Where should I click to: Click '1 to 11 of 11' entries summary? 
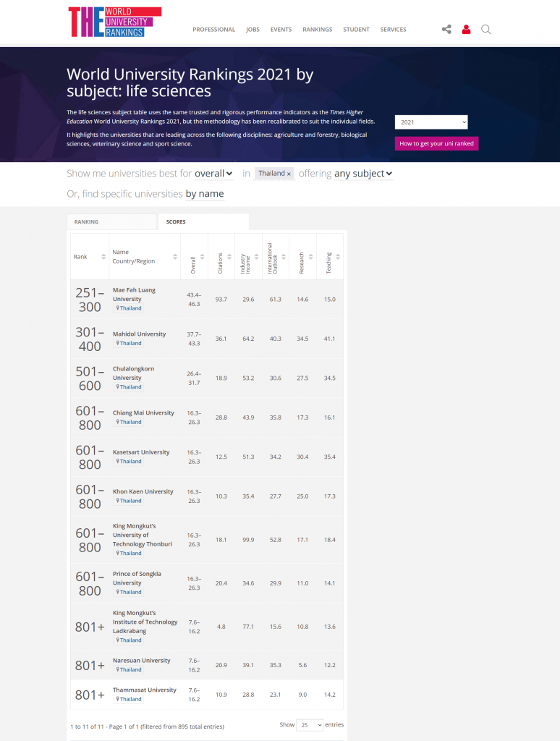click(147, 727)
